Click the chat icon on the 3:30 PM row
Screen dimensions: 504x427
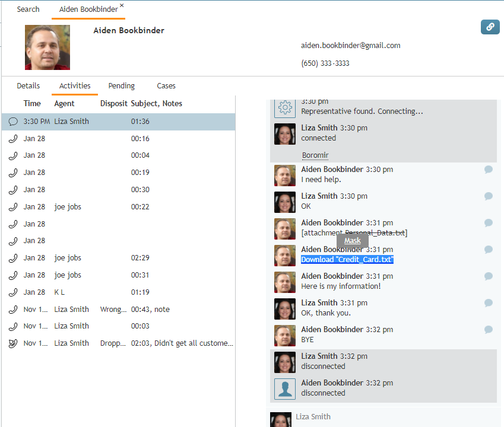click(x=13, y=122)
